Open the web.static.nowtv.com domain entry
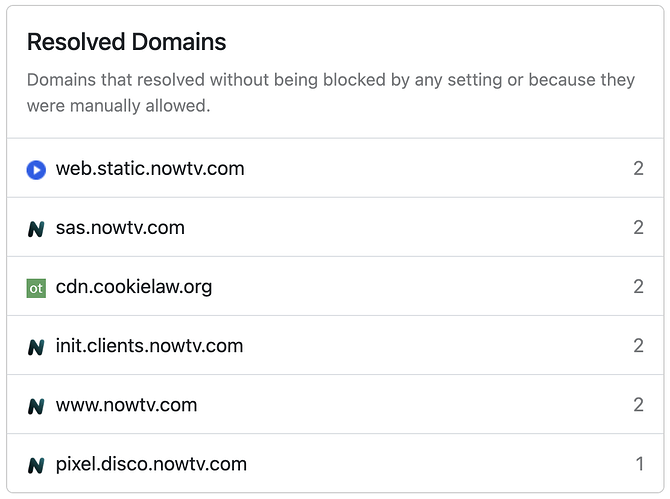Screen dimensions: 670x499 point(150,168)
